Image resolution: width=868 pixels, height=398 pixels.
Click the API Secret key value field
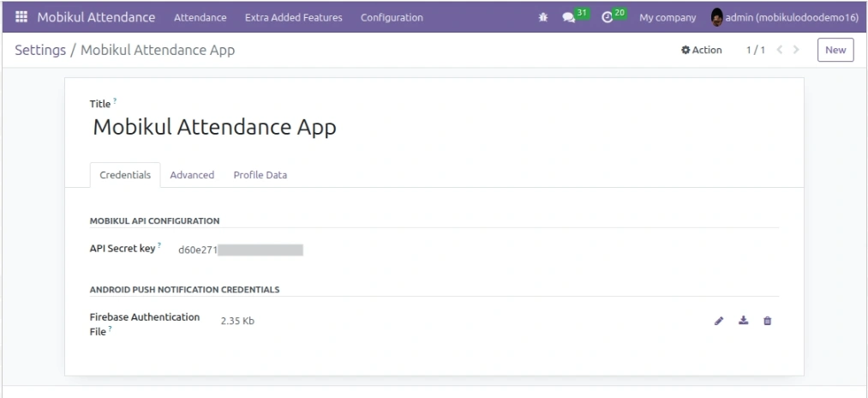(240, 250)
